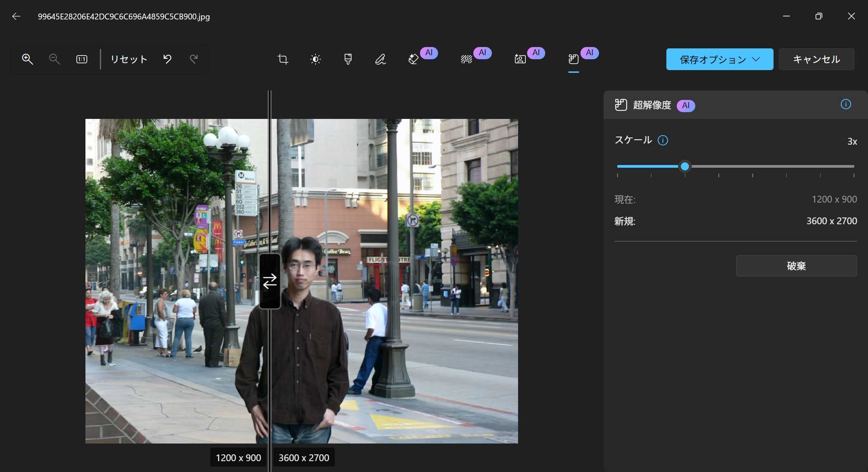
Task: Click the 新規: label
Action: pyautogui.click(x=625, y=221)
